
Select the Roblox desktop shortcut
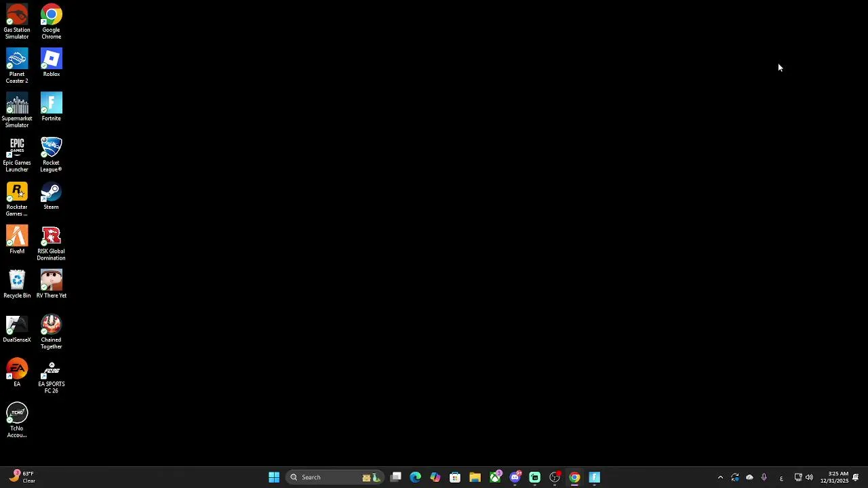[x=52, y=63]
